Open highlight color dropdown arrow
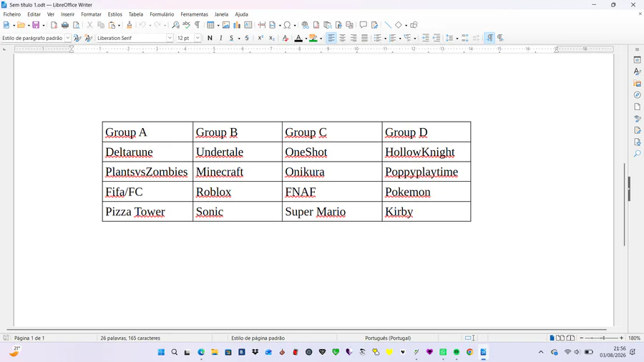644x362 pixels. [x=321, y=38]
